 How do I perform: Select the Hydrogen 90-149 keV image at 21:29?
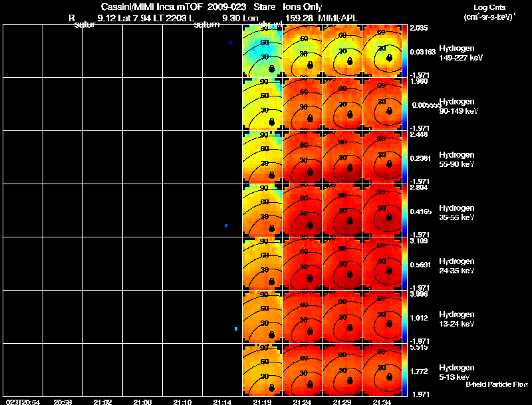click(x=342, y=104)
